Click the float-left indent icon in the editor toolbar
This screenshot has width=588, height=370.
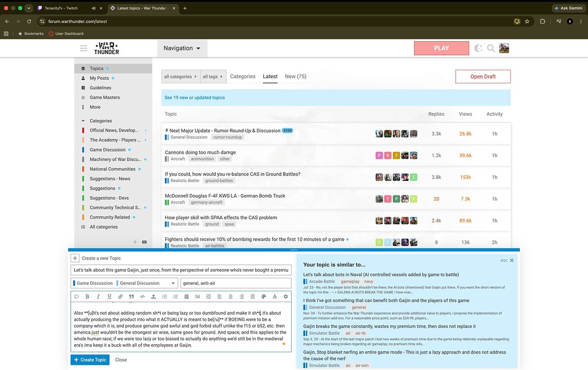(209, 296)
